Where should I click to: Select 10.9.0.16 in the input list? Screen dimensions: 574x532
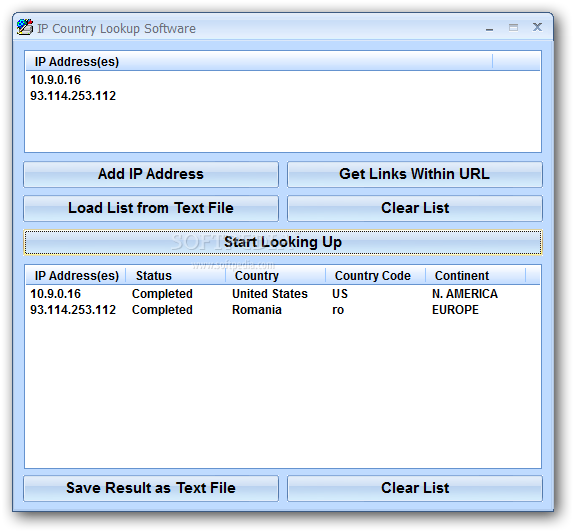(x=55, y=80)
